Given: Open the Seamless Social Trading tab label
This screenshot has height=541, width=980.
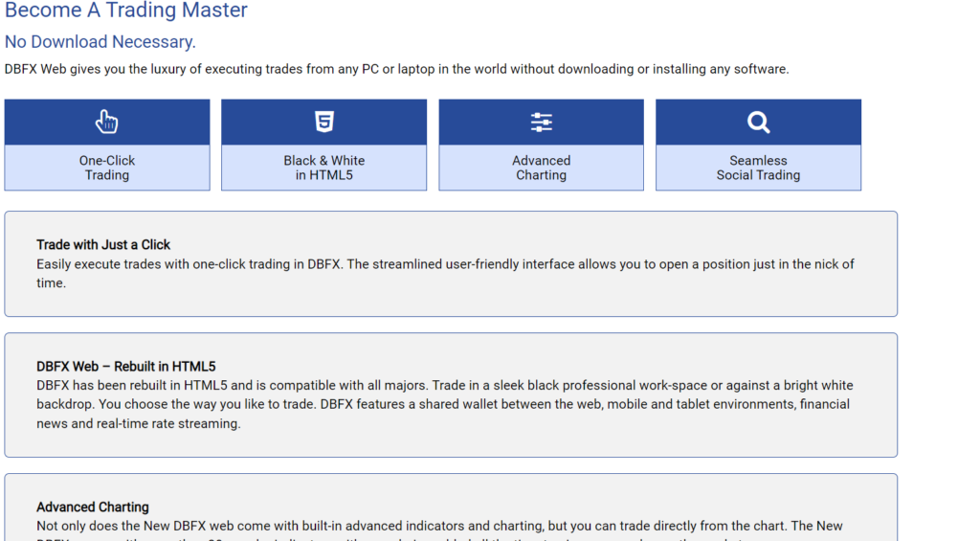Looking at the screenshot, I should 758,168.
